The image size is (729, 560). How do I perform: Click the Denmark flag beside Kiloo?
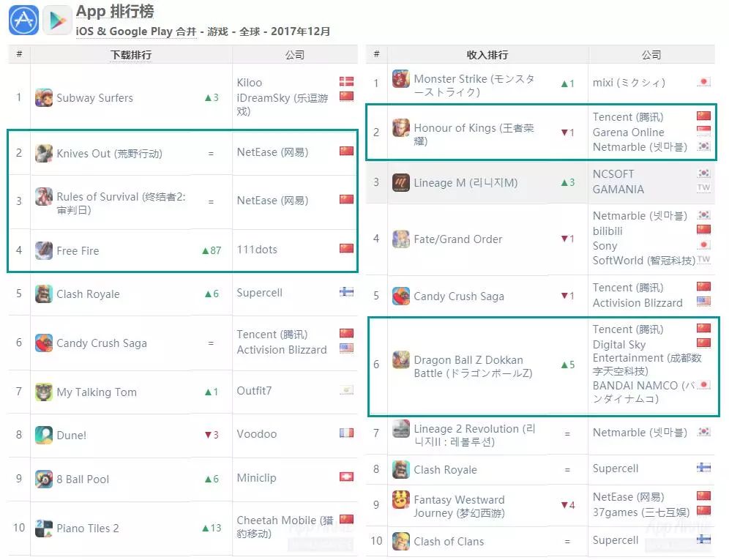[x=346, y=81]
